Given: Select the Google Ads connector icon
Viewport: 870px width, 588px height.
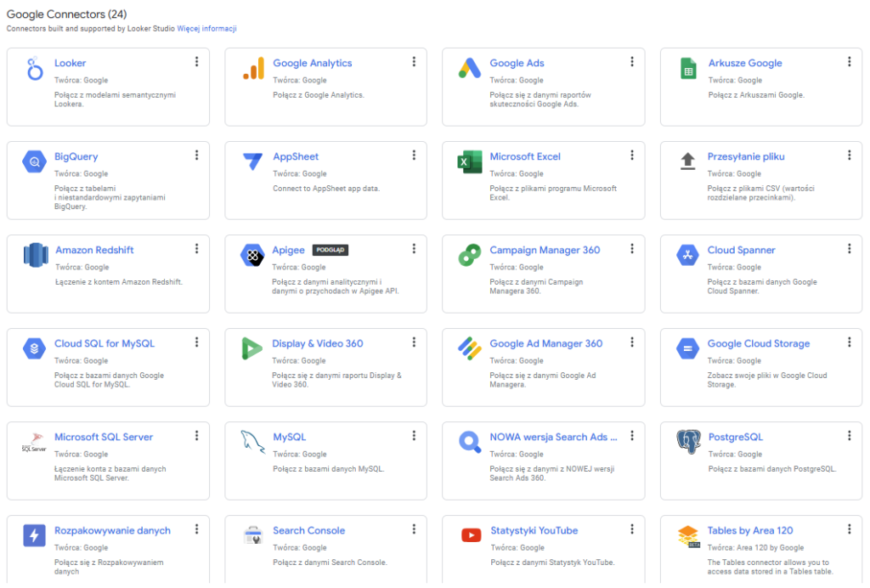Looking at the screenshot, I should pos(470,69).
